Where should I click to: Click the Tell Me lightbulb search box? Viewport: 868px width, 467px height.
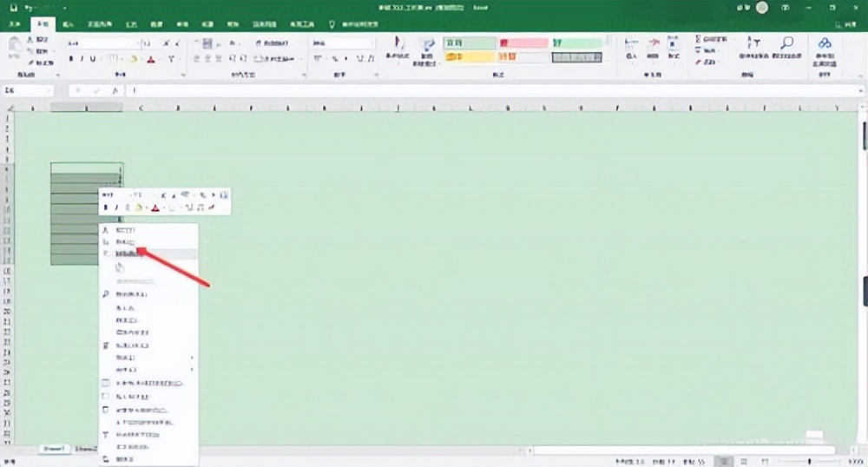pyautogui.click(x=354, y=24)
